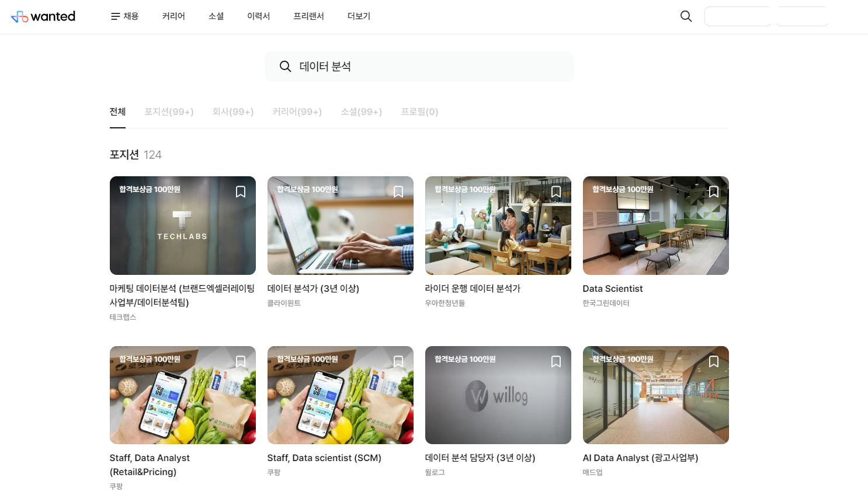The image size is (868, 499).
Task: Go to the 프리랜서 menu item
Action: click(308, 16)
